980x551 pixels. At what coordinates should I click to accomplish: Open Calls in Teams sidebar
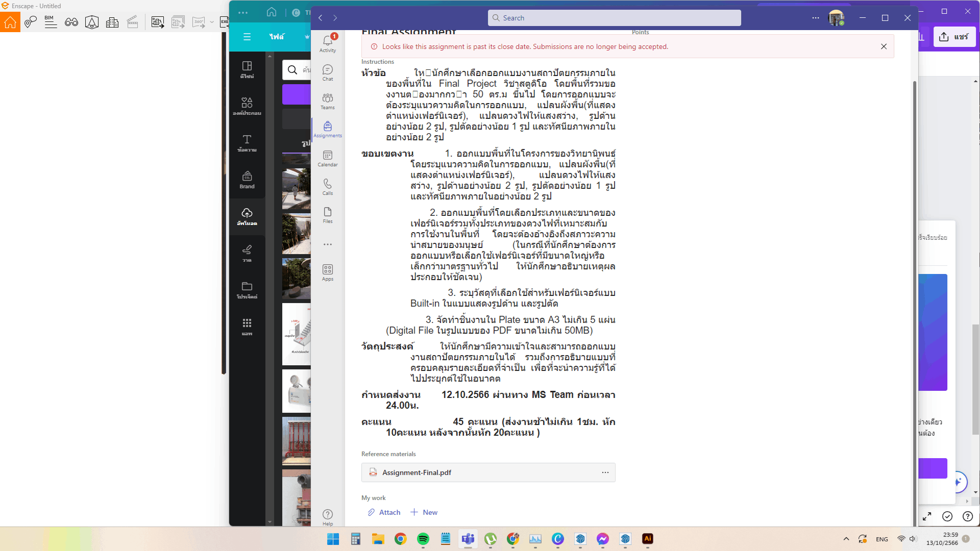pyautogui.click(x=328, y=187)
